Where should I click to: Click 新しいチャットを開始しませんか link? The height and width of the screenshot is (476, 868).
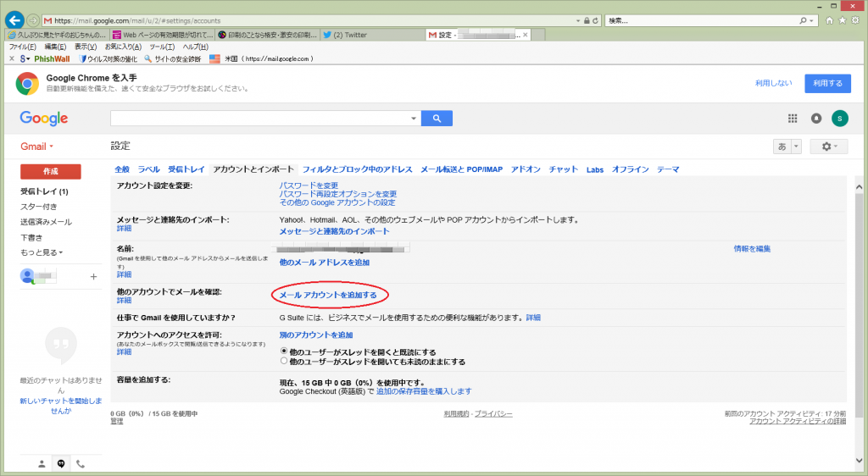click(x=61, y=406)
